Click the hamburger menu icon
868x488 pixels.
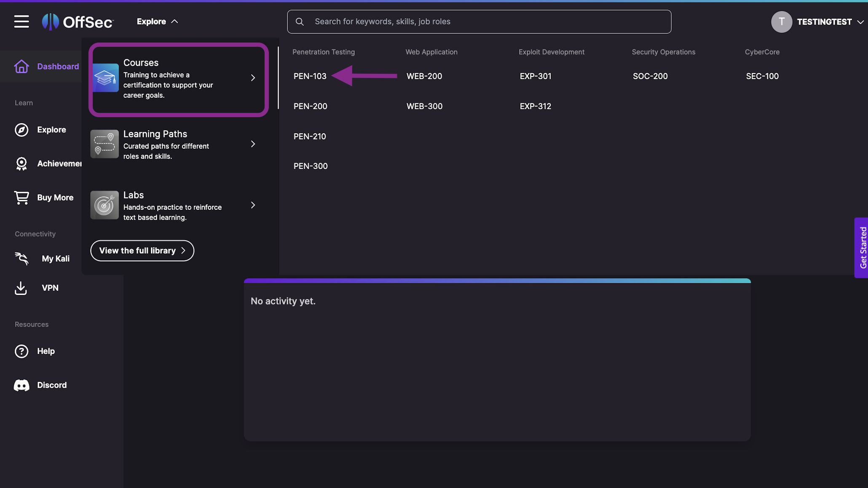click(21, 21)
